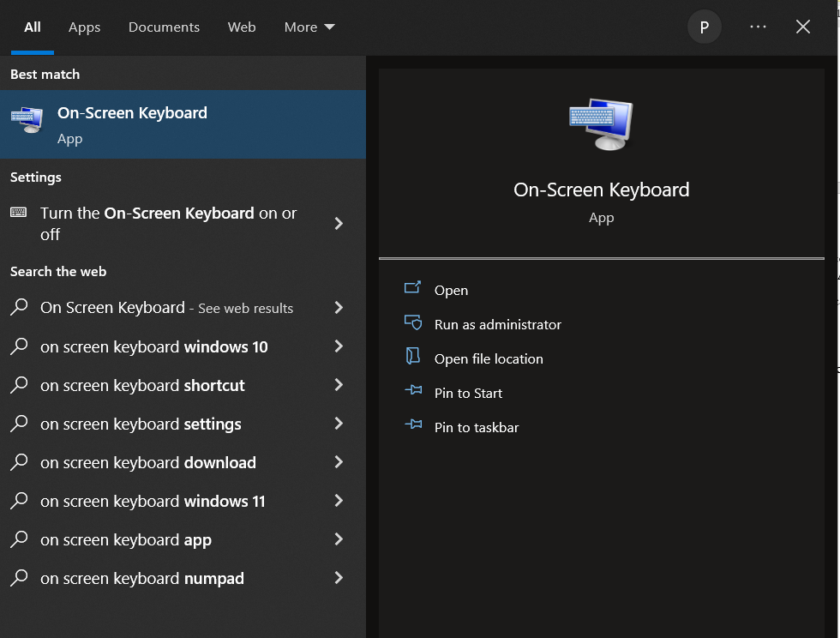Select 'on screen keyboard settings' suggestion
The height and width of the screenshot is (638, 840).
(183, 423)
